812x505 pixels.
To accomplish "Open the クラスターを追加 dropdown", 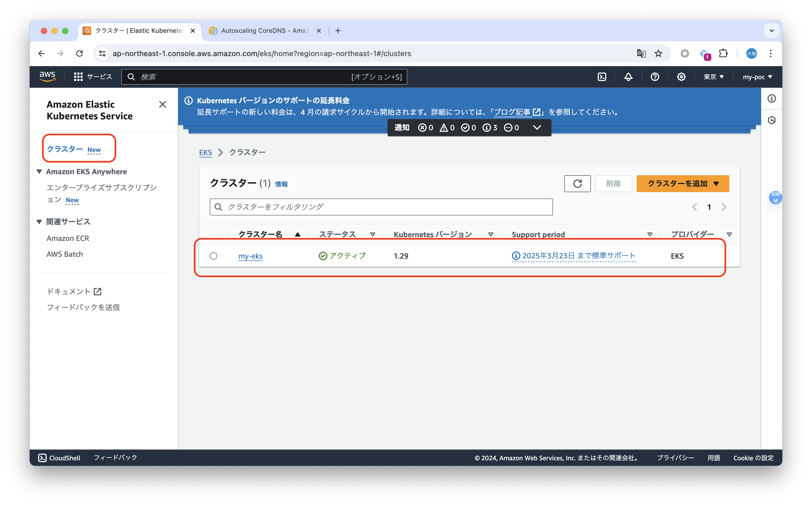I will [682, 183].
